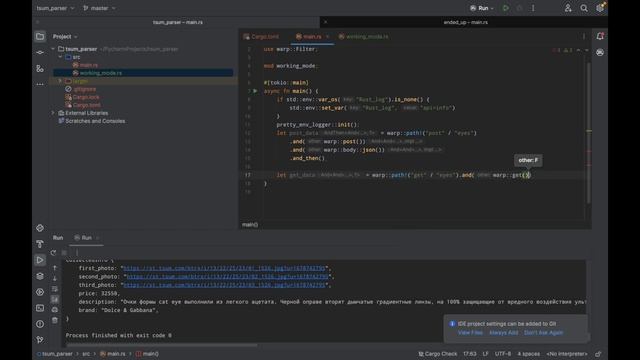The width and height of the screenshot is (640, 360).
Task: Rerun process in Run panel
Action: click(53, 253)
